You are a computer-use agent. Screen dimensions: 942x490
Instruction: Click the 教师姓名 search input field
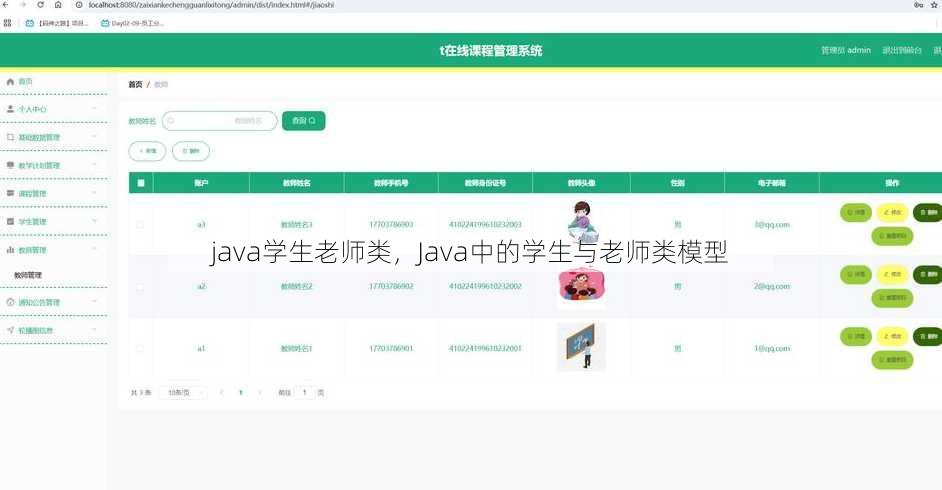pyautogui.click(x=219, y=121)
